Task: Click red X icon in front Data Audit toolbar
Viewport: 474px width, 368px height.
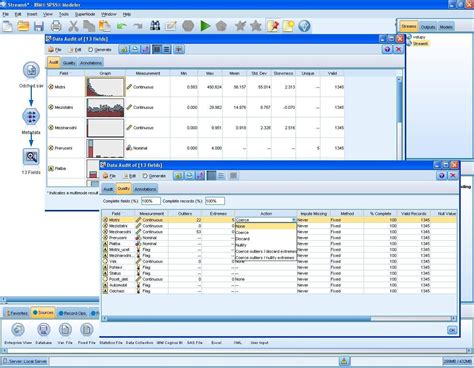Action: click(x=453, y=176)
